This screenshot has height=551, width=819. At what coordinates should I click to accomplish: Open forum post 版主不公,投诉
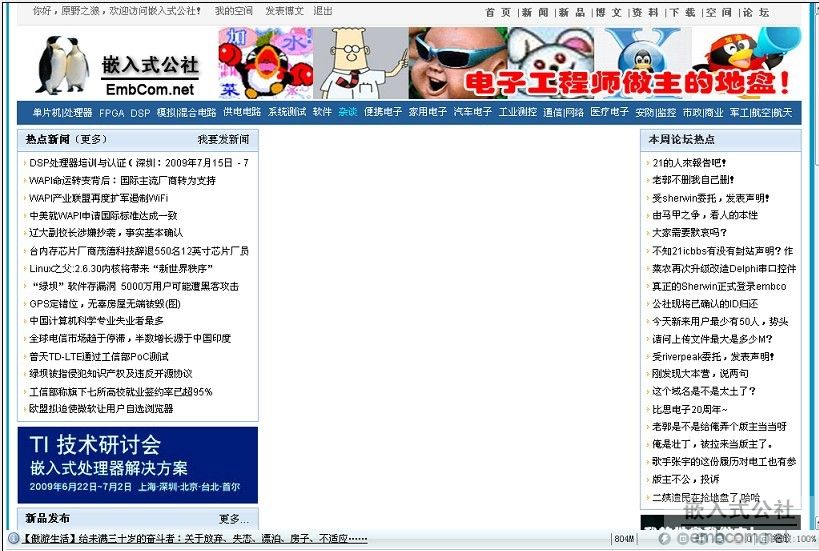coord(685,479)
